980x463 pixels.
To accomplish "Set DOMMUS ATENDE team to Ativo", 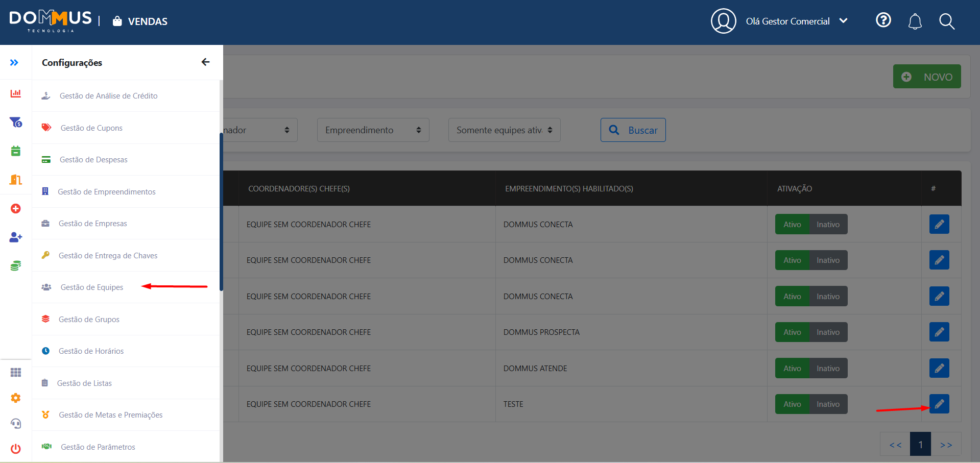I will pyautogui.click(x=793, y=368).
